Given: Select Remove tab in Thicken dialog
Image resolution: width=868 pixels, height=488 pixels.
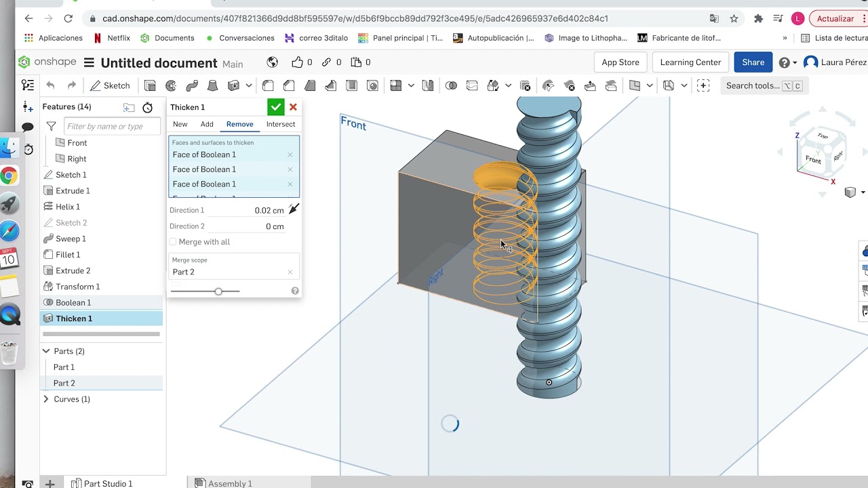Looking at the screenshot, I should point(240,124).
